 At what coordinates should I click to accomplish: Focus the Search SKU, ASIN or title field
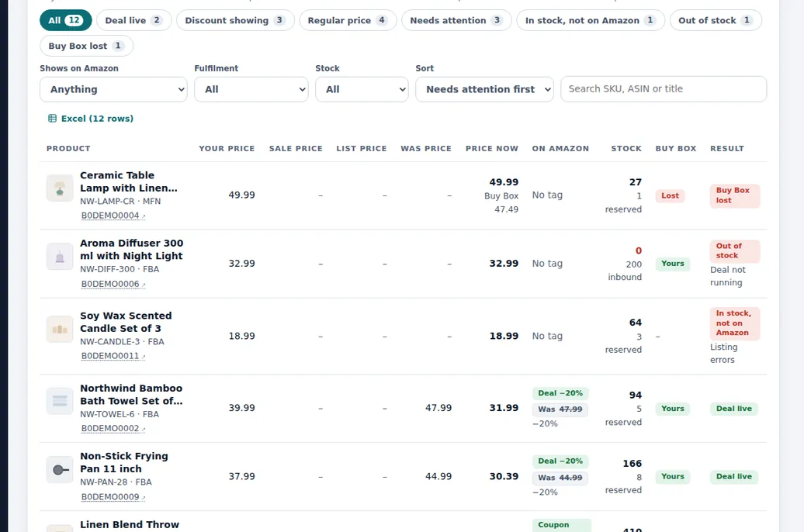coord(664,88)
